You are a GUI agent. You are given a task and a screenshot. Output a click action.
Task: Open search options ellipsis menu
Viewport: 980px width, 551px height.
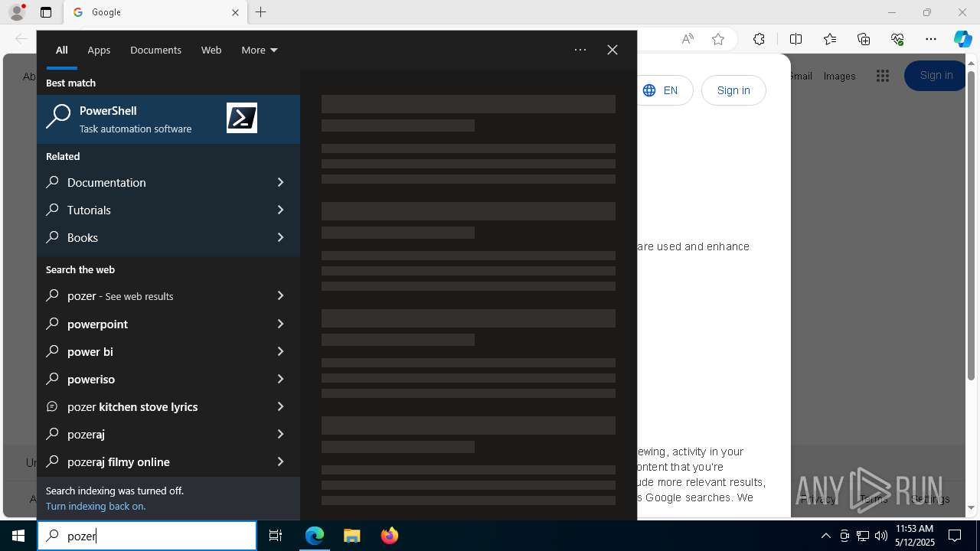coord(580,50)
